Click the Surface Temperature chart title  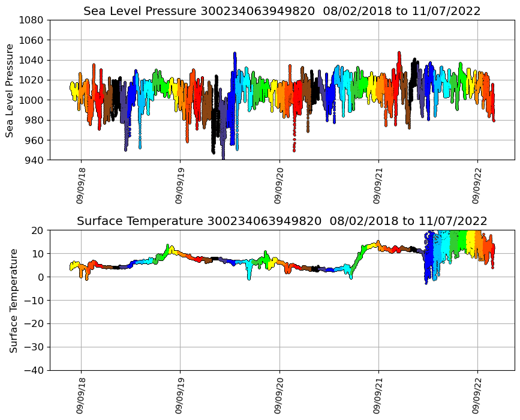click(x=282, y=221)
